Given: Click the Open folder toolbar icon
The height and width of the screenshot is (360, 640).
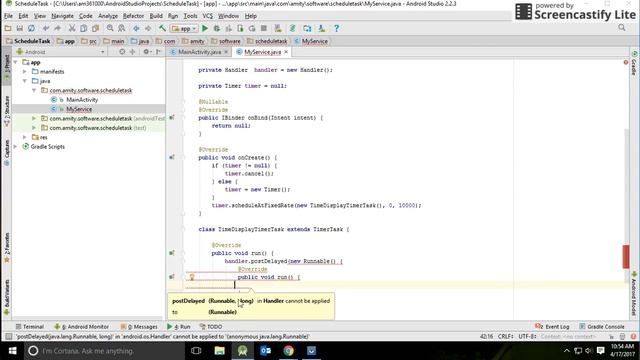Looking at the screenshot, I should pyautogui.click(x=8, y=28).
